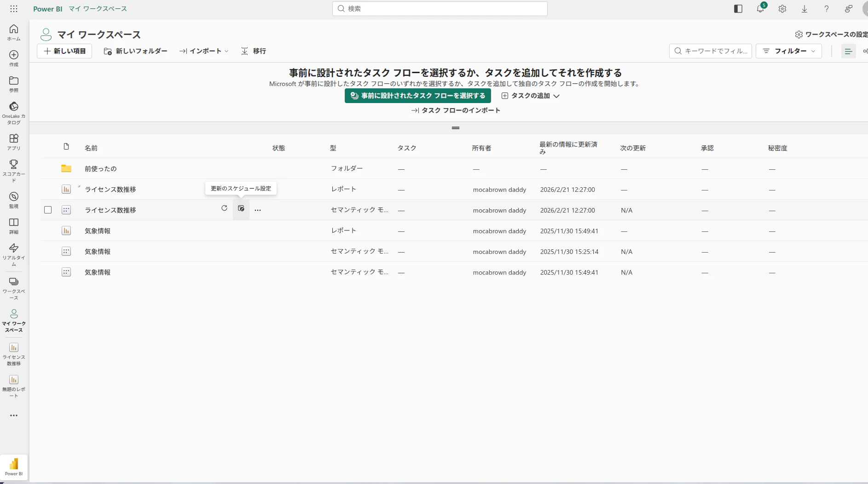Sort by 最新の情報に更新済み column header
This screenshot has width=868, height=484.
(568, 148)
